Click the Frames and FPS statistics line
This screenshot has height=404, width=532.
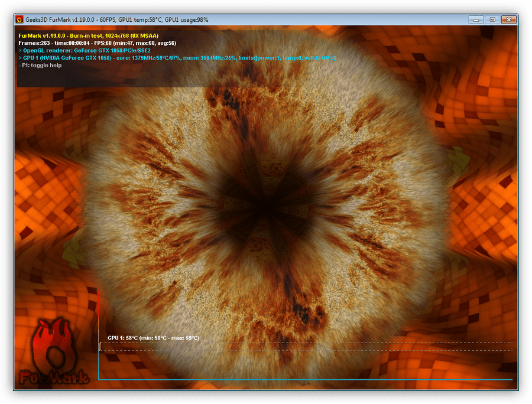pos(97,43)
